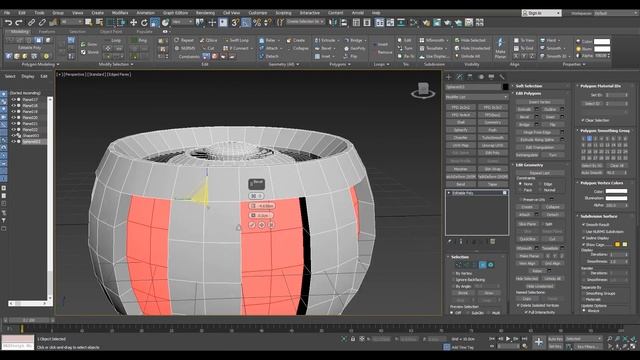The width and height of the screenshot is (640, 360).
Task: Select the None constraint radio button
Action: [520, 184]
